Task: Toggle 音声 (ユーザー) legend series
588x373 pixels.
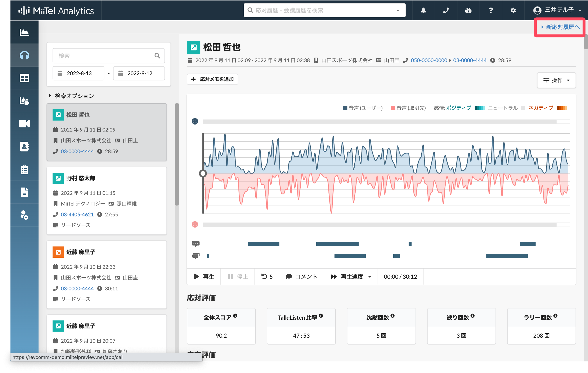Action: pyautogui.click(x=363, y=108)
